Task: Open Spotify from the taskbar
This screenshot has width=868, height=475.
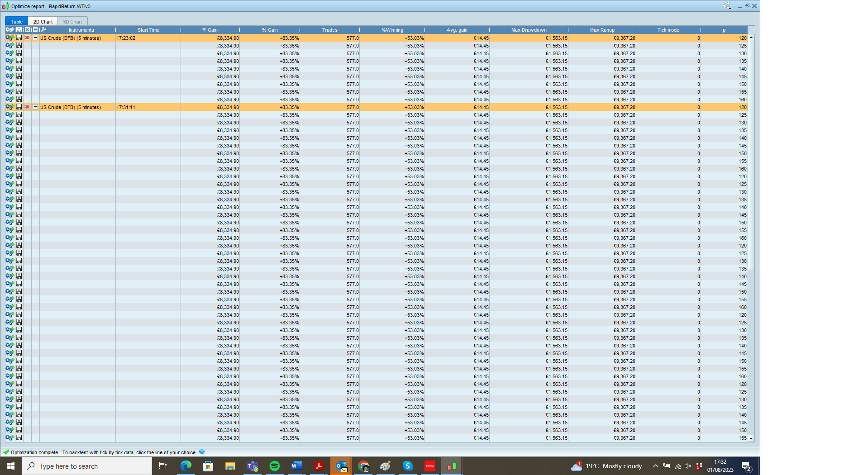Action: click(x=274, y=466)
